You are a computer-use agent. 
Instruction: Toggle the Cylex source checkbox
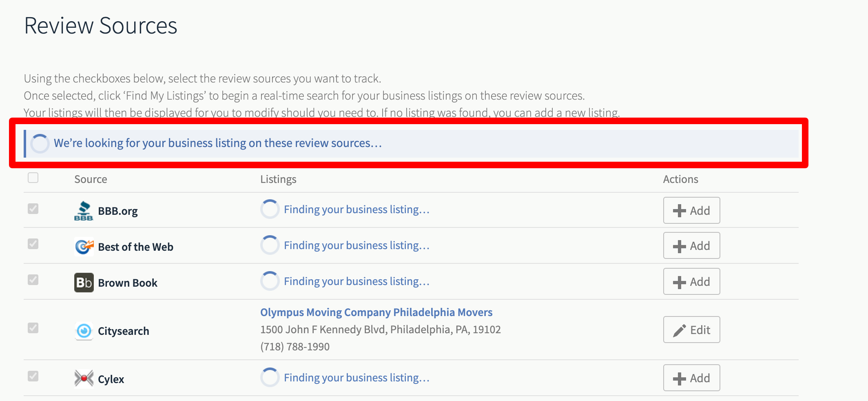pyautogui.click(x=33, y=376)
